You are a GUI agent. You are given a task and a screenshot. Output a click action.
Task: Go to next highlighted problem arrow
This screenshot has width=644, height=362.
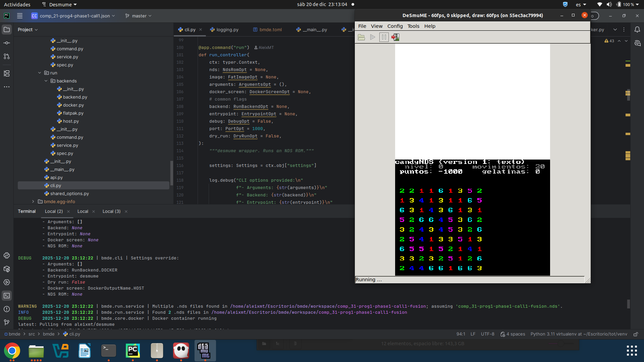pos(626,41)
